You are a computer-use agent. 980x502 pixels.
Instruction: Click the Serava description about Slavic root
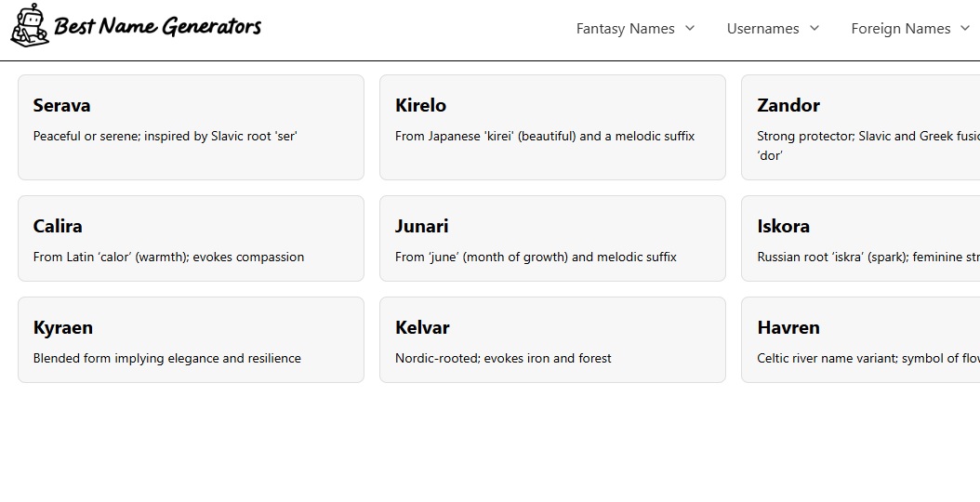click(166, 137)
